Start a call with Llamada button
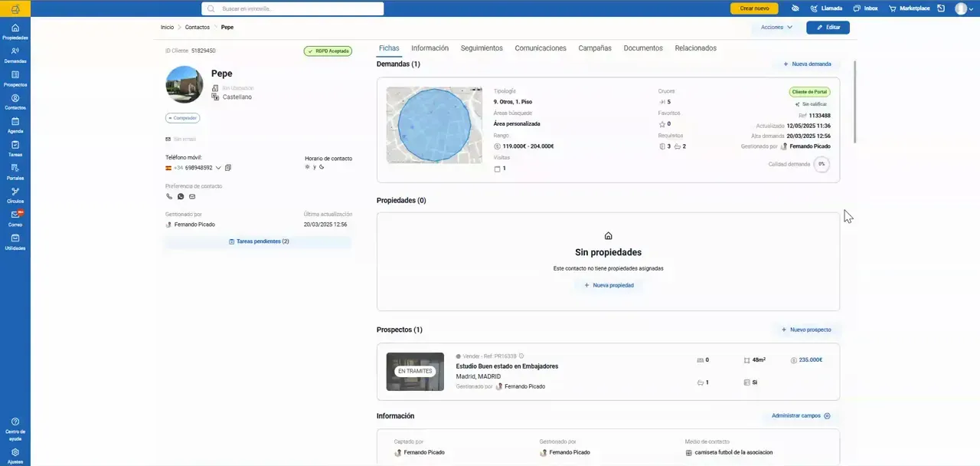980x466 pixels. click(826, 8)
